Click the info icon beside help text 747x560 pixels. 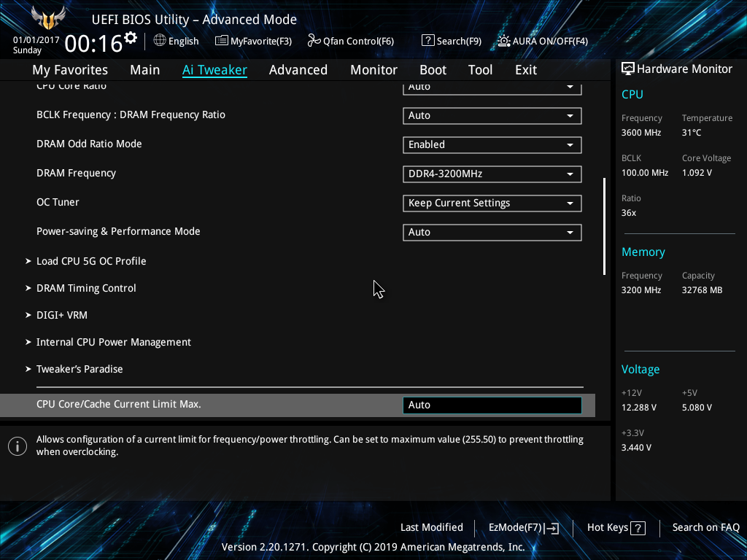coord(18,446)
